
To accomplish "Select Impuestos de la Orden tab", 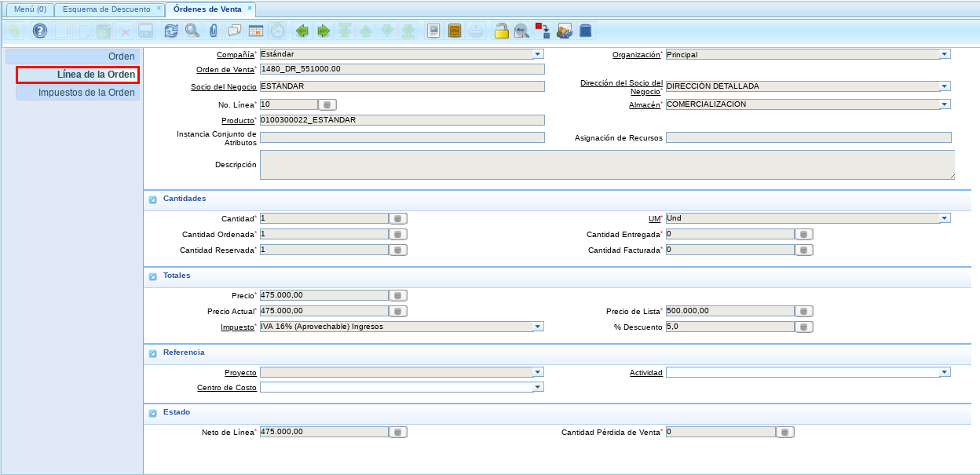I will point(86,93).
